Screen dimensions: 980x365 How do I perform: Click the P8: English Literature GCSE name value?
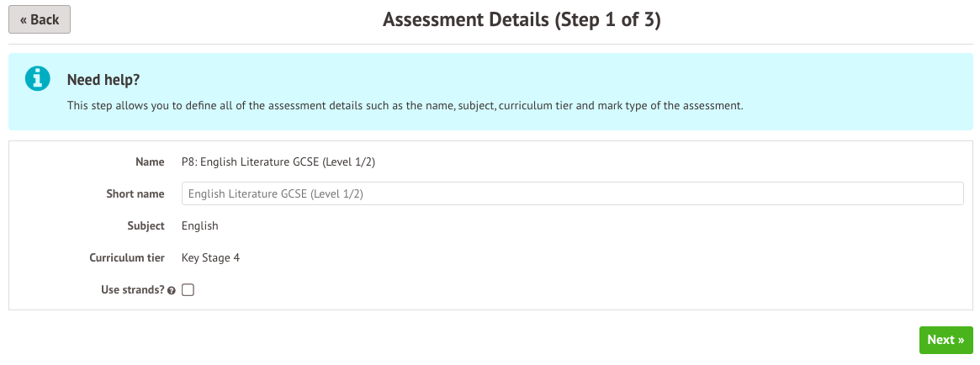[278, 162]
